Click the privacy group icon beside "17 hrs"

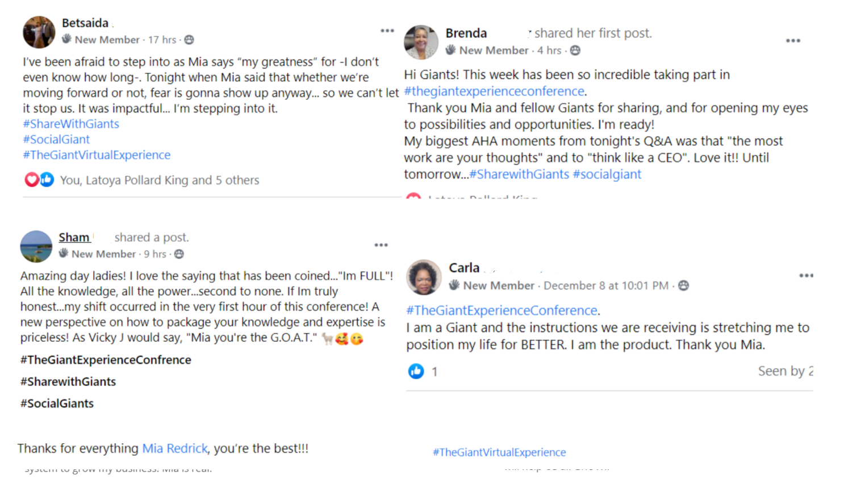point(189,40)
